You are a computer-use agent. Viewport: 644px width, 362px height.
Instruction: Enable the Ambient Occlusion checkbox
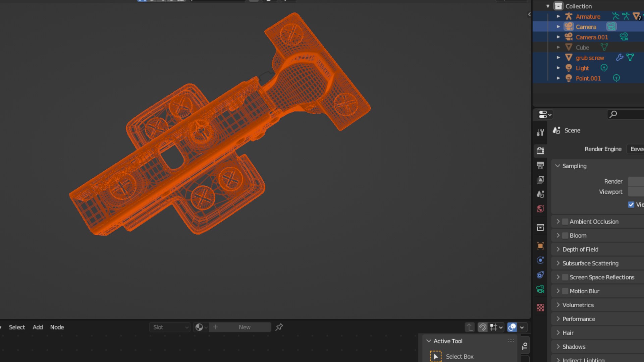pos(565,222)
